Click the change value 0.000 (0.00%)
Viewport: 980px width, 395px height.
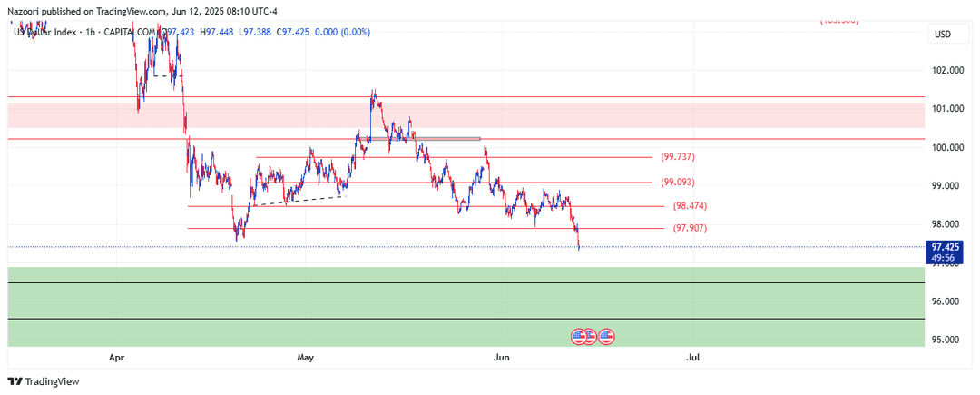[340, 31]
